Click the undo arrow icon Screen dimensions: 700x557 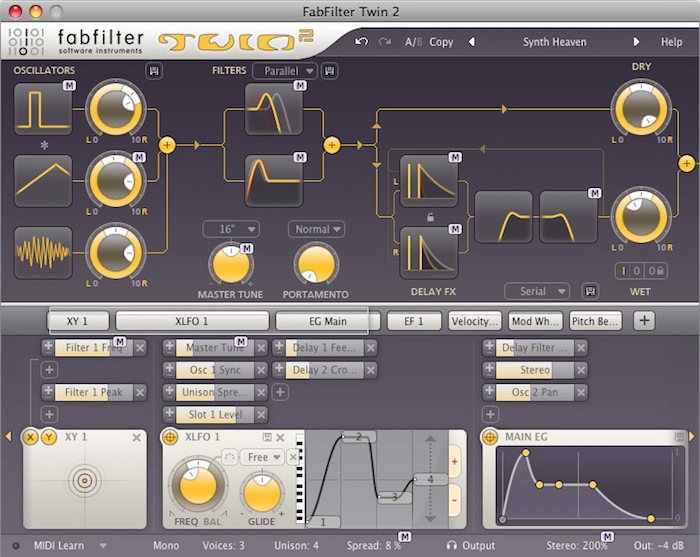pyautogui.click(x=361, y=42)
